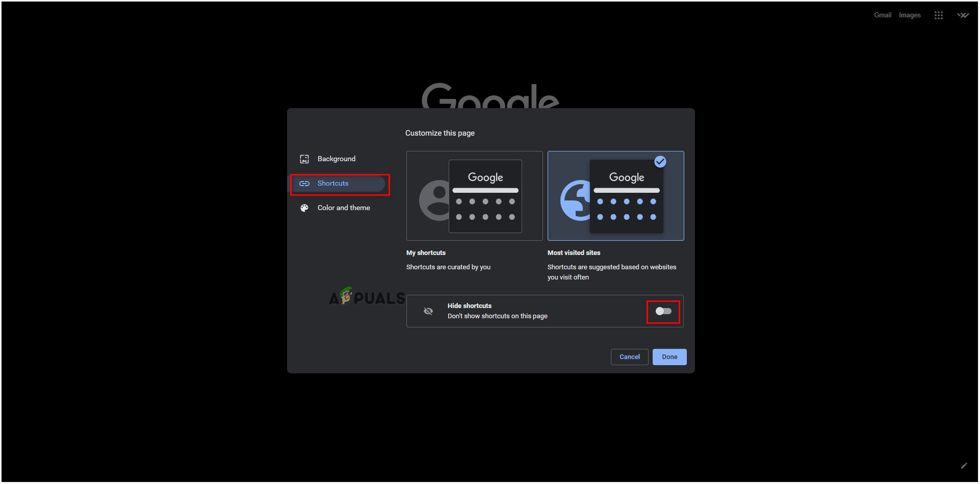Screen dimensions: 980x484
Task: Click the 'Most visited sites' label
Action: click(x=574, y=253)
